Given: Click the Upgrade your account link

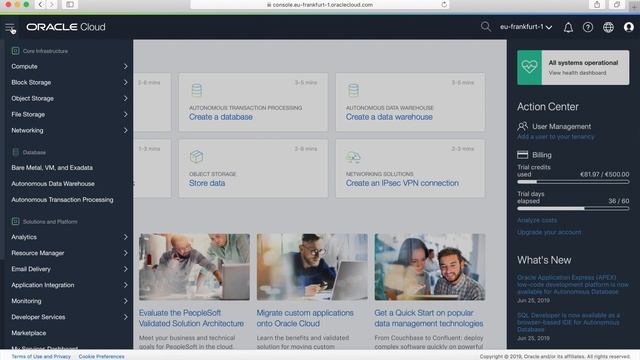Looking at the screenshot, I should 549,232.
